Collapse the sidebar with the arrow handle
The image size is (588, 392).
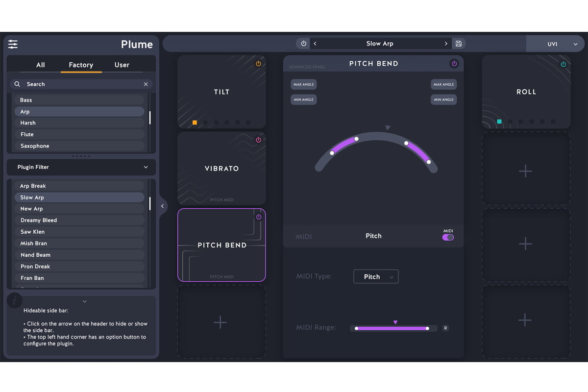(x=163, y=206)
